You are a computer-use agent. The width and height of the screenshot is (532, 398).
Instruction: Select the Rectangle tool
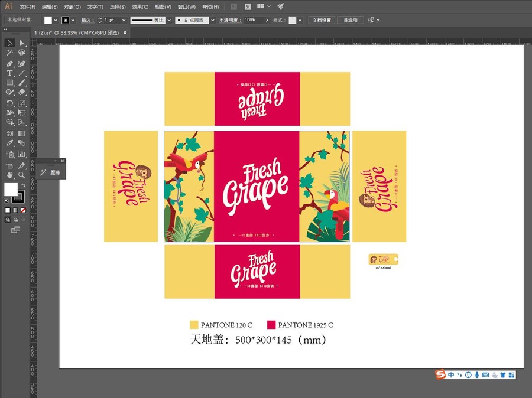[x=9, y=83]
